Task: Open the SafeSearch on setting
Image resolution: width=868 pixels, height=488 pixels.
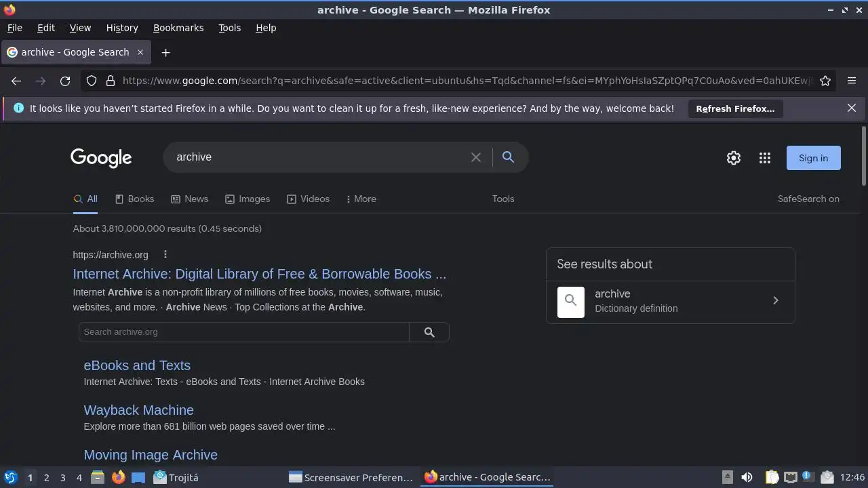Action: click(808, 199)
